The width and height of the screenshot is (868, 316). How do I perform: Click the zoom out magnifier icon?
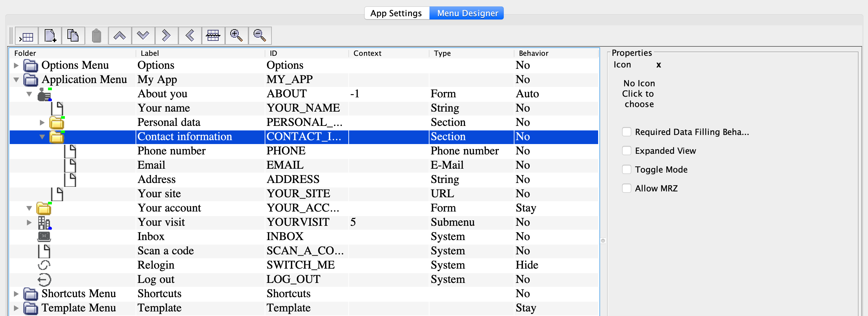259,35
